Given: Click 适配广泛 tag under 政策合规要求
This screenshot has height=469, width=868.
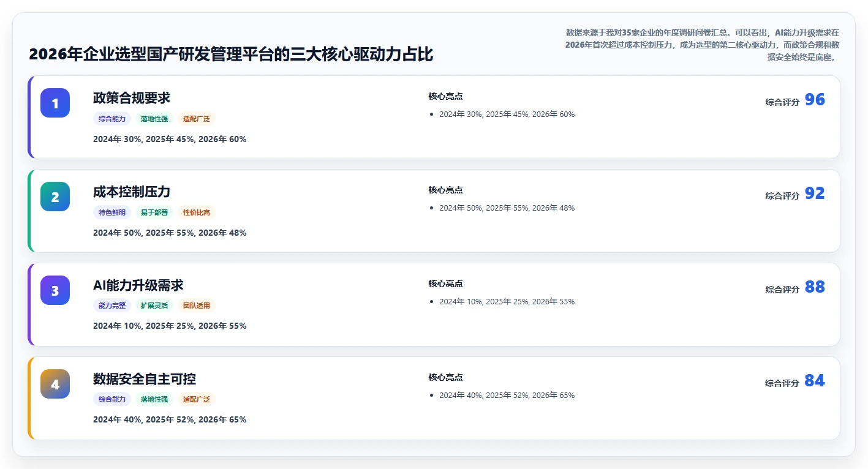Looking at the screenshot, I should [x=197, y=119].
